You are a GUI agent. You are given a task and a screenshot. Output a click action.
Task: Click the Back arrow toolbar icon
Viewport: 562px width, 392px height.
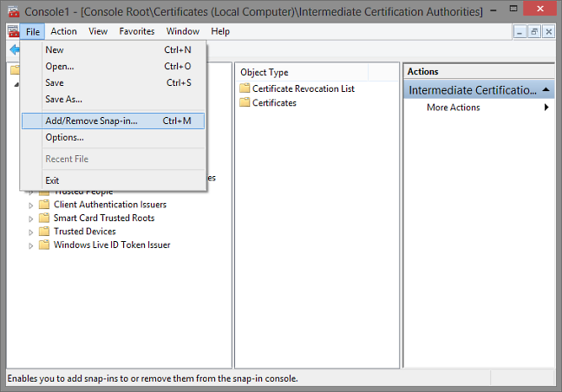[13, 50]
